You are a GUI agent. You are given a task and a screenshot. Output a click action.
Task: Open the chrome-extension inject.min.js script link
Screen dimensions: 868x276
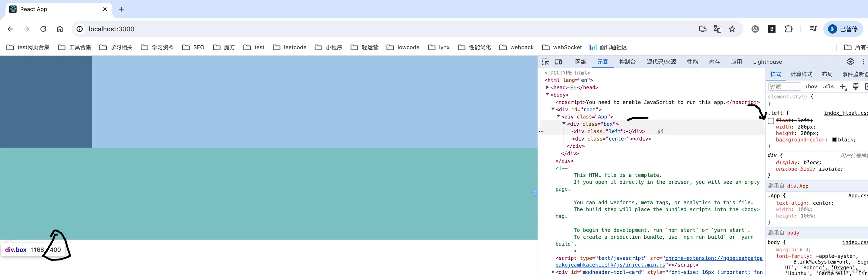pos(659,261)
